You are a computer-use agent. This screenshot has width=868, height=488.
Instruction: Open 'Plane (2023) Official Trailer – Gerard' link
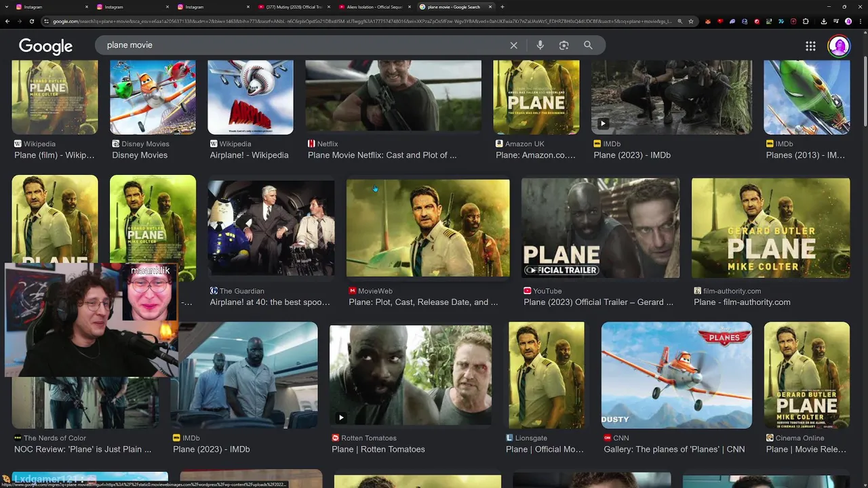(598, 302)
